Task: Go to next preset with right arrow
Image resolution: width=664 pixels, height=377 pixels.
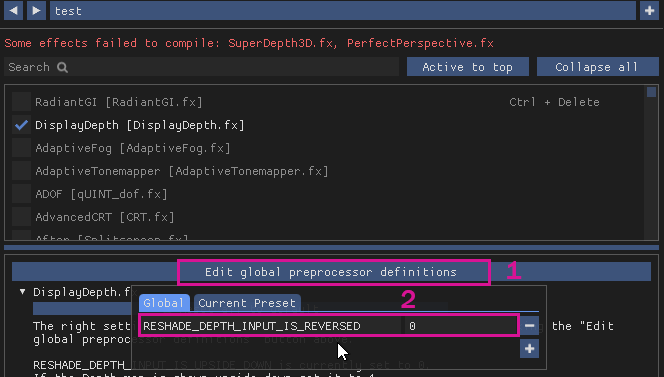Action: [36, 11]
